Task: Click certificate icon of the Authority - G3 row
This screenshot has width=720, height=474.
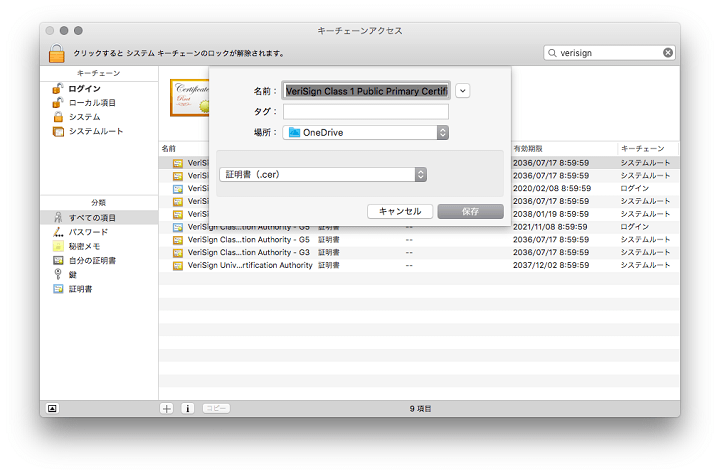Action: click(x=178, y=253)
